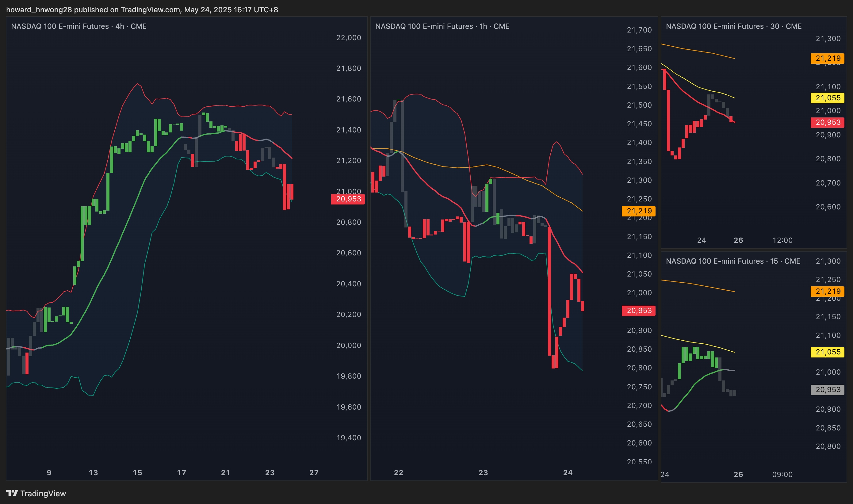Click gray 20,953 price tag on 15-minute chart
The height and width of the screenshot is (504, 853).
pyautogui.click(x=828, y=390)
